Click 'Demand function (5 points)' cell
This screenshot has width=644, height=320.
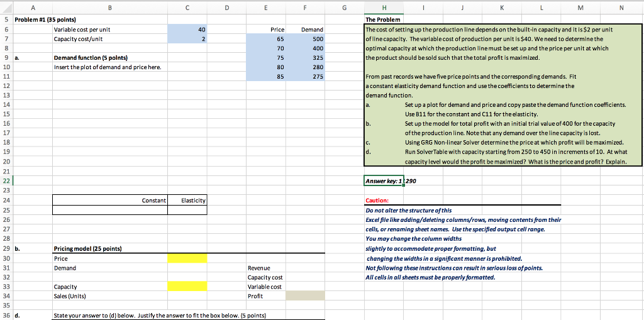91,57
